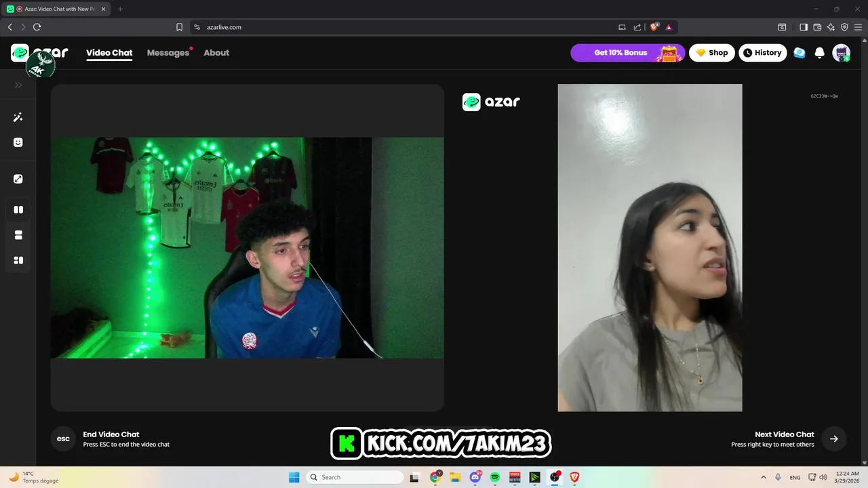Open the profile avatar menu
868x488 pixels.
pos(842,53)
